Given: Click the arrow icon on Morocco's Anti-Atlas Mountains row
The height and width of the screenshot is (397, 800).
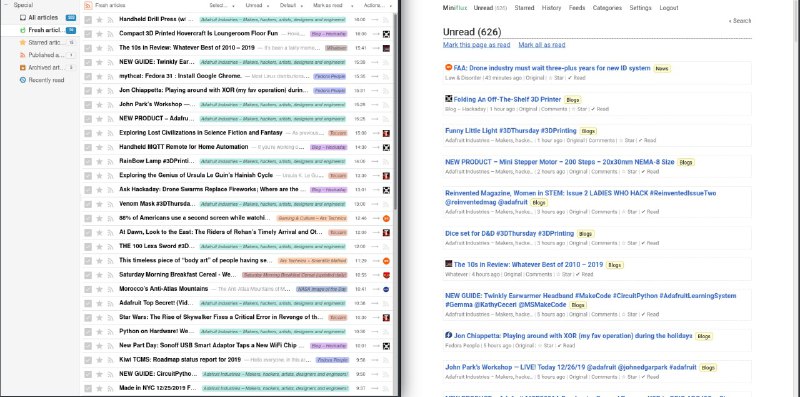Looking at the screenshot, I should (375, 289).
